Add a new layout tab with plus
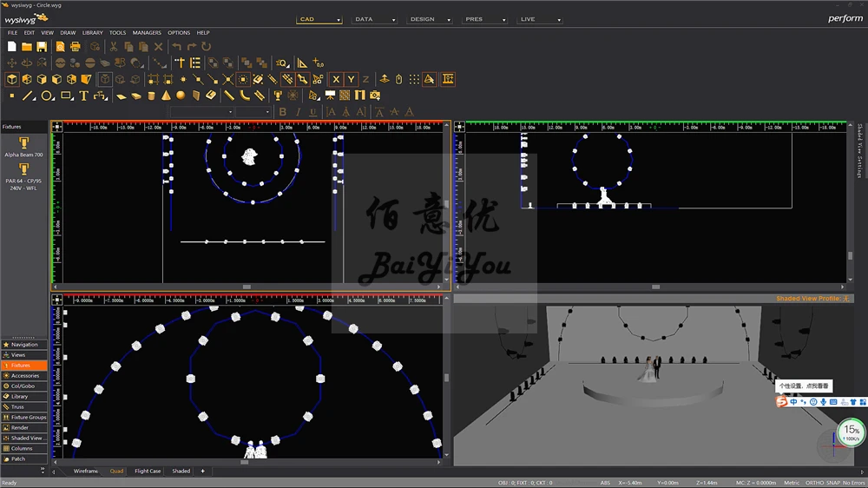The image size is (868, 488). point(202,472)
